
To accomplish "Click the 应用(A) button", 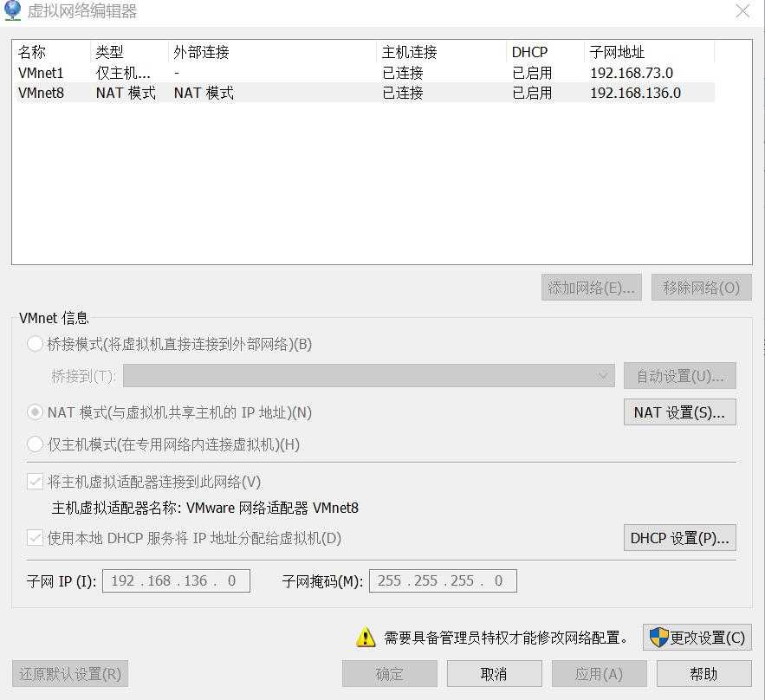I will coord(600,674).
